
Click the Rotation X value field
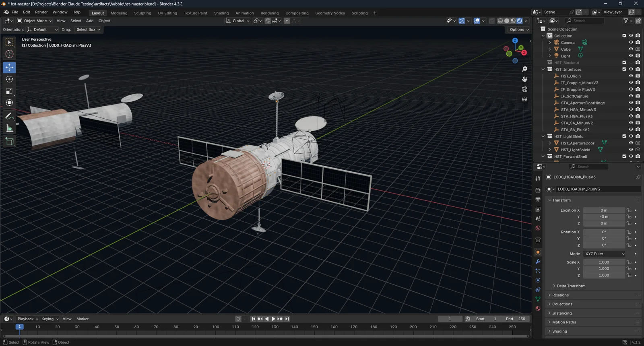pyautogui.click(x=604, y=232)
